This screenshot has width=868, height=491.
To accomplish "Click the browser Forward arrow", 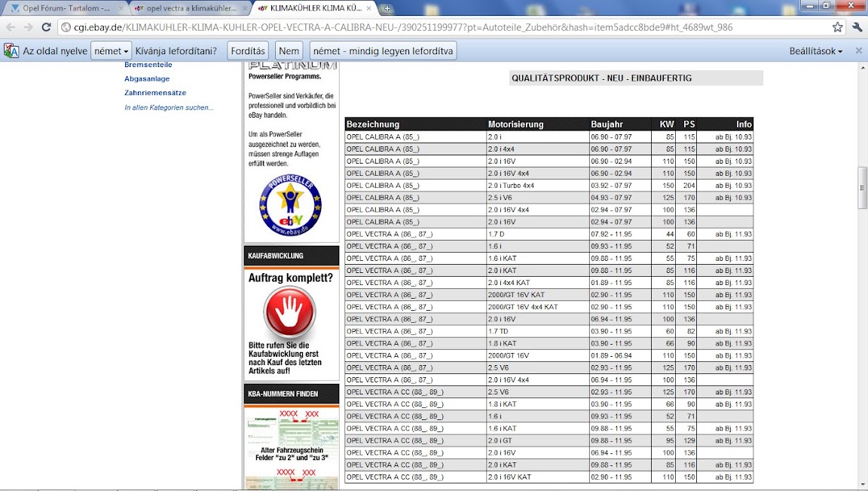I will 28,27.
